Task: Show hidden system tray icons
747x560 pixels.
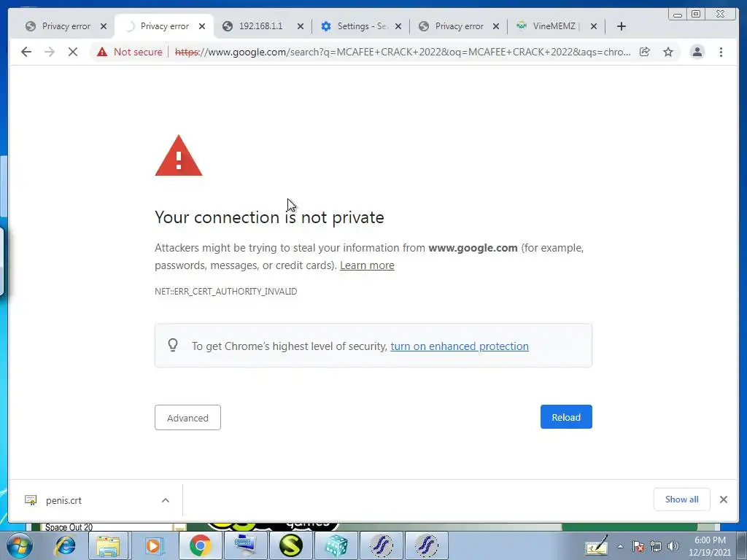Action: pyautogui.click(x=620, y=546)
